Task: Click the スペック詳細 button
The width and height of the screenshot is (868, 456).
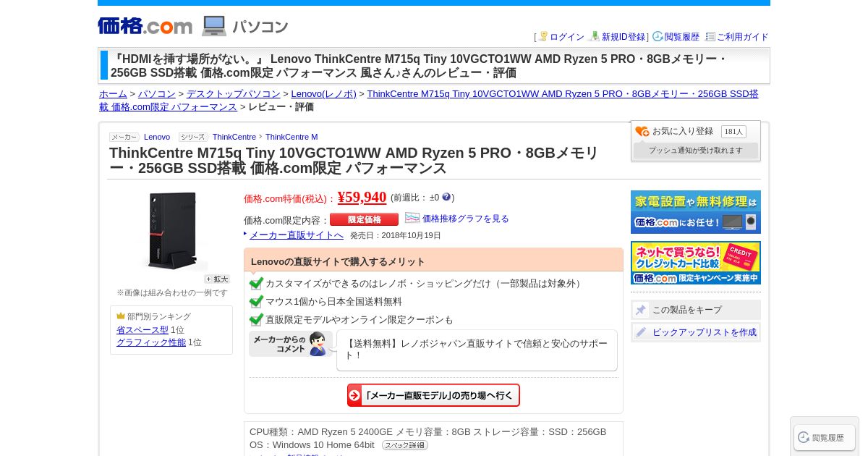Action: tap(405, 445)
